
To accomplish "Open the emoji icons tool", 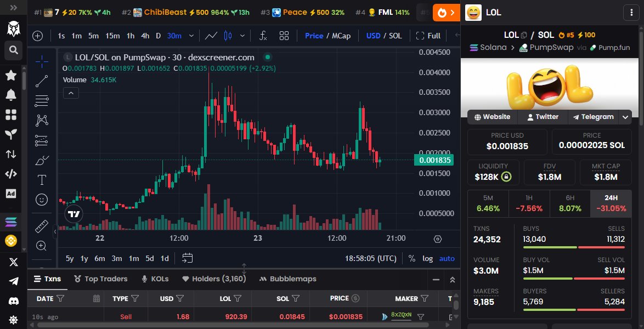I will (x=42, y=200).
